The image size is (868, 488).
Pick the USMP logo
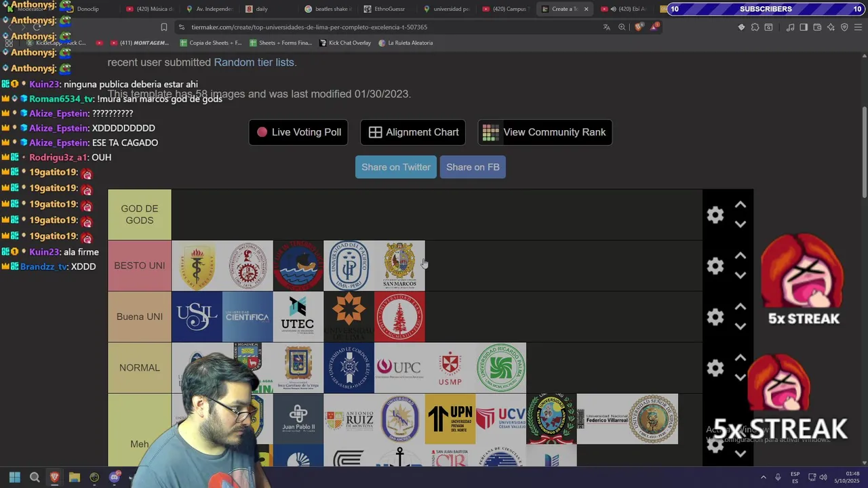[x=450, y=367]
